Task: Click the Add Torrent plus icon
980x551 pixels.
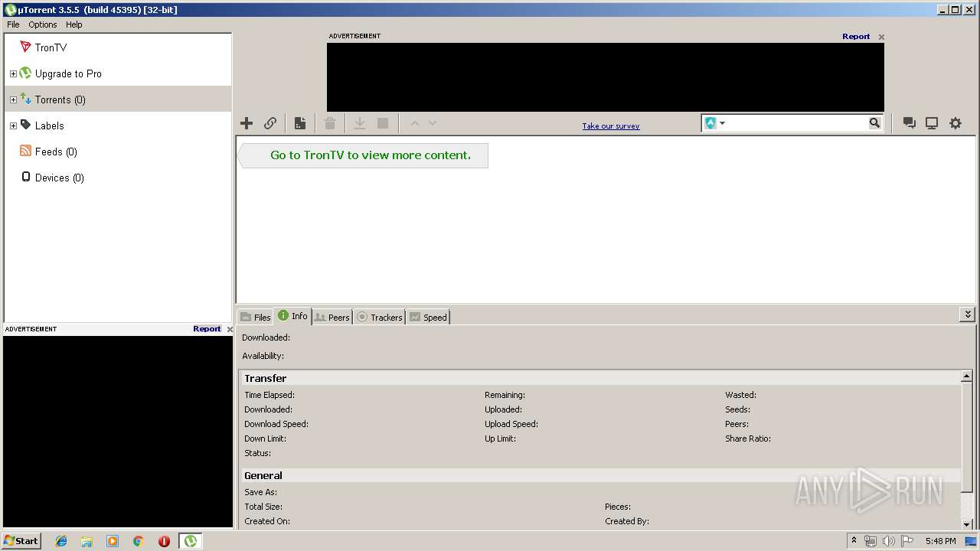Action: [x=247, y=123]
